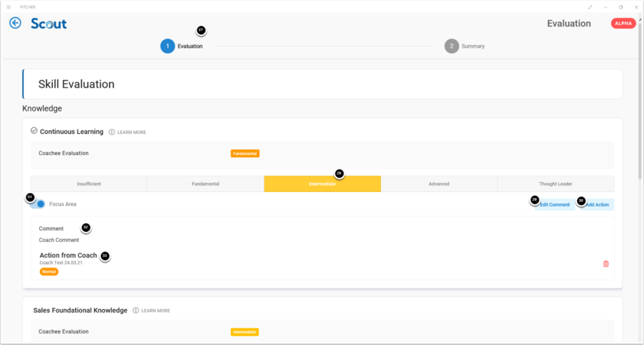Click the Scout logo

click(x=49, y=23)
